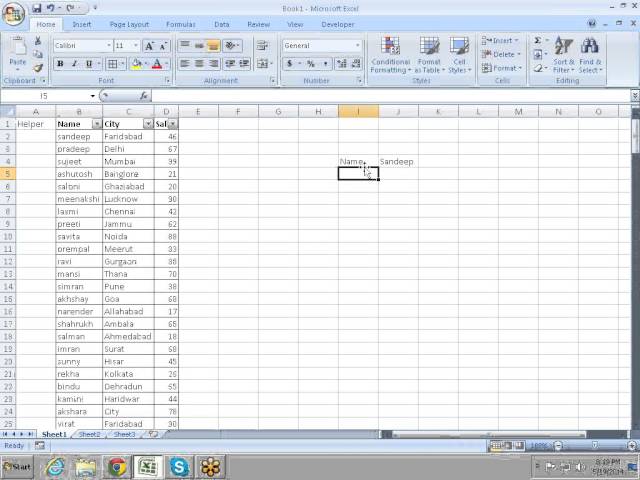
Task: Activate the Format Painter brush
Action: [x=38, y=68]
